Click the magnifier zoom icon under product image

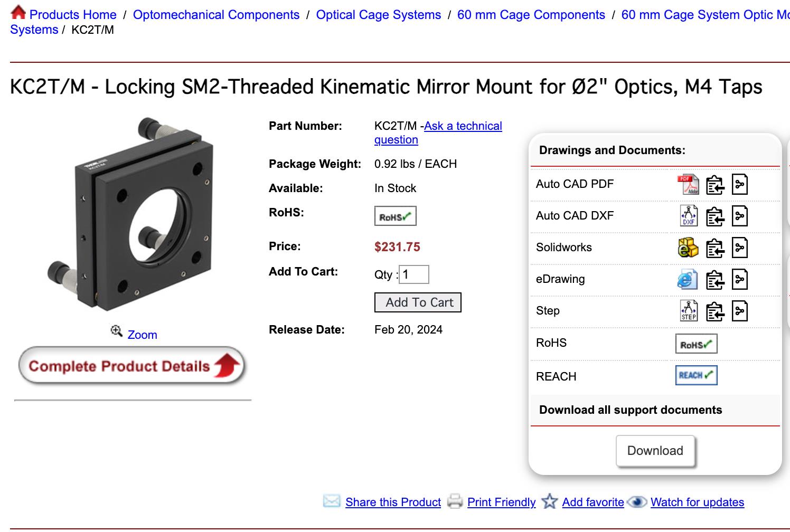click(x=116, y=331)
